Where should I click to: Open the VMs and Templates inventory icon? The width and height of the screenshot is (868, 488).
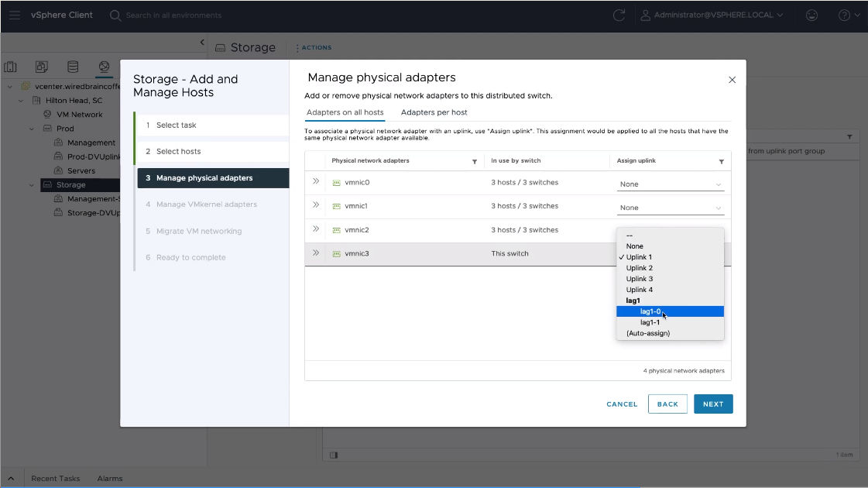(42, 67)
